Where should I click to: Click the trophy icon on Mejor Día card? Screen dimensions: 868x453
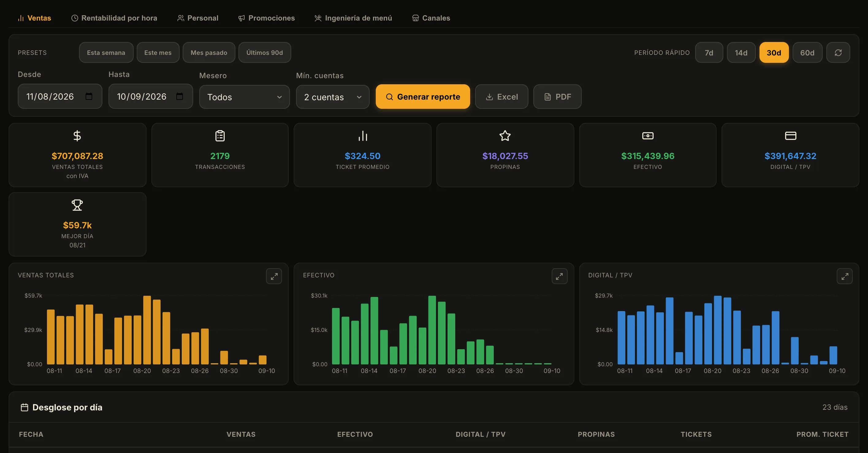(77, 205)
